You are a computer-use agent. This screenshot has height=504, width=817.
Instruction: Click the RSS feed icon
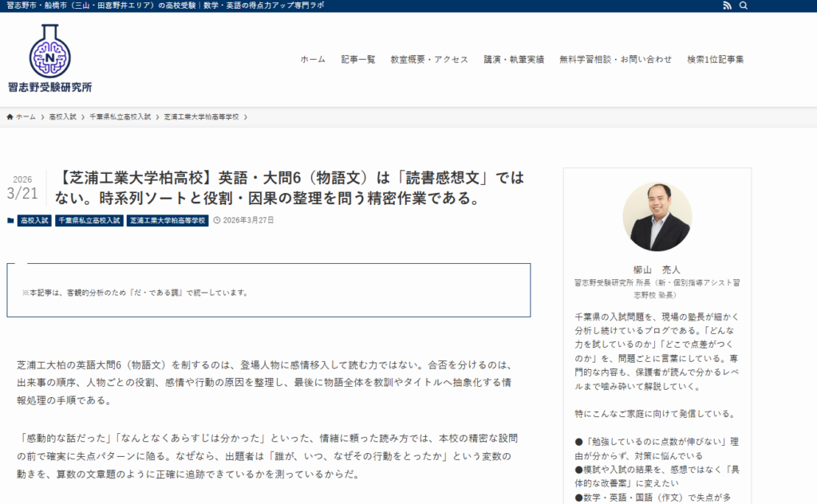pos(727,6)
